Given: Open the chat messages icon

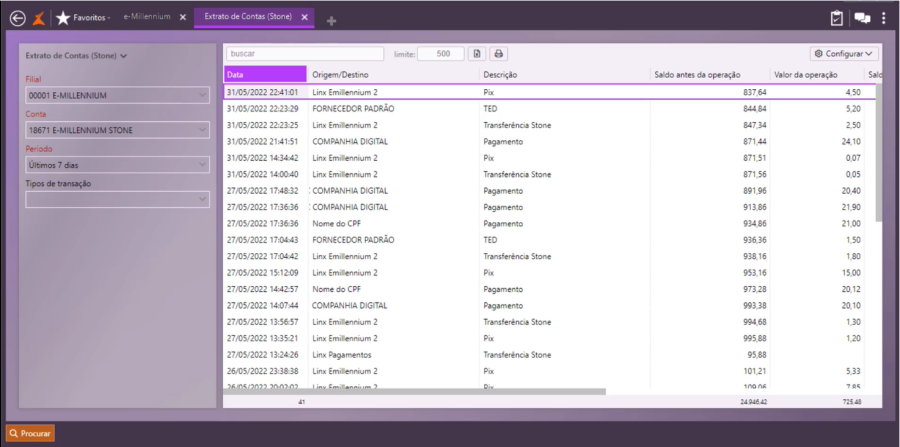Looking at the screenshot, I should [x=862, y=18].
